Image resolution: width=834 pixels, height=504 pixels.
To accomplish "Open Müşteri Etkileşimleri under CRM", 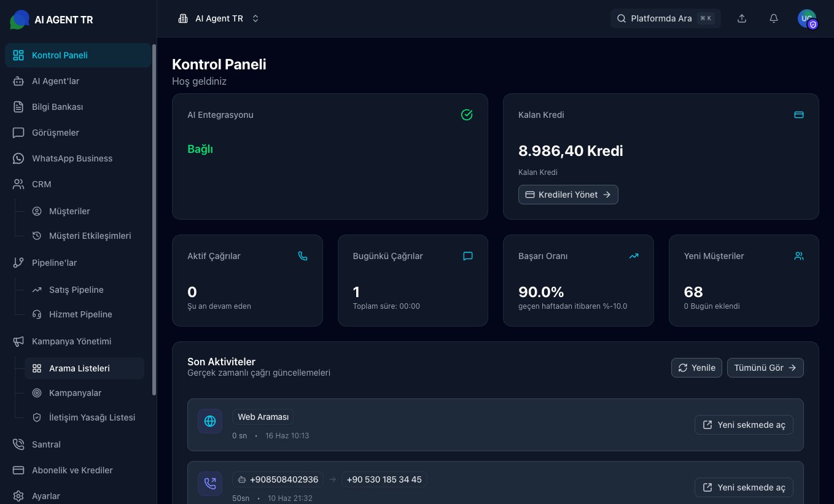I will [x=84, y=236].
